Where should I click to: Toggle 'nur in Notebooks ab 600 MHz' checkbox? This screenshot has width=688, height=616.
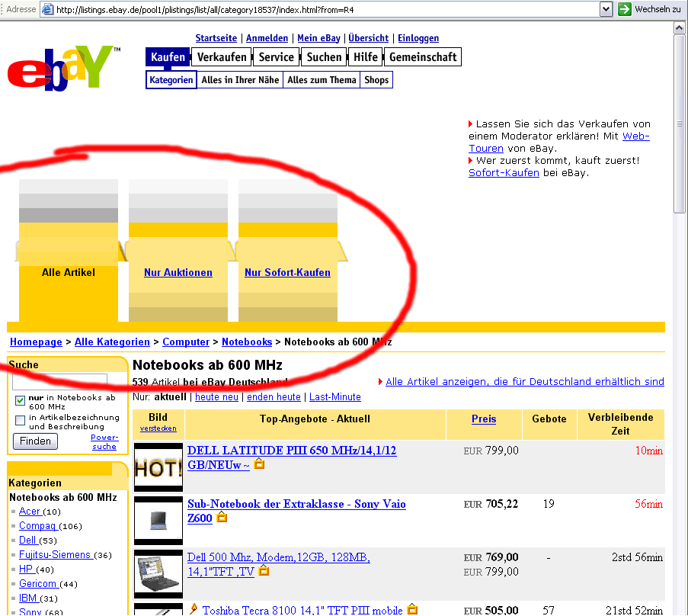point(20,400)
